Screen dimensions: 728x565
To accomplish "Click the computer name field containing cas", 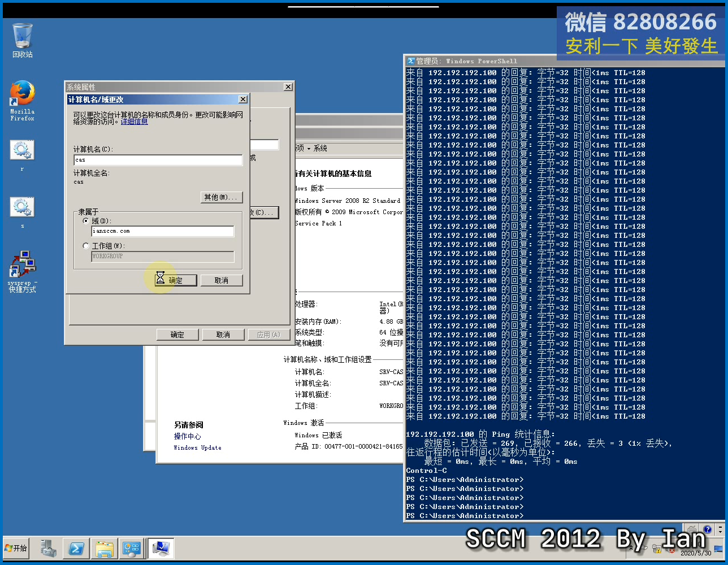I will 158,160.
